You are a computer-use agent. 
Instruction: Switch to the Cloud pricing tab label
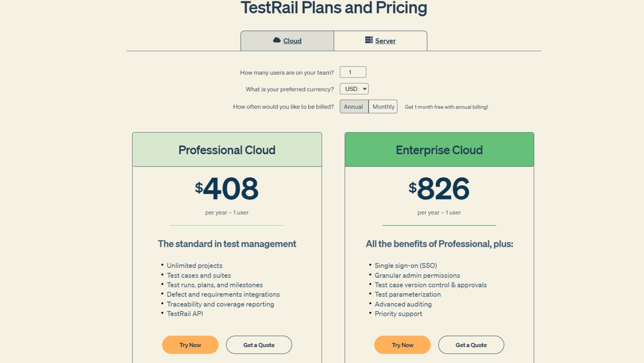[x=292, y=41]
